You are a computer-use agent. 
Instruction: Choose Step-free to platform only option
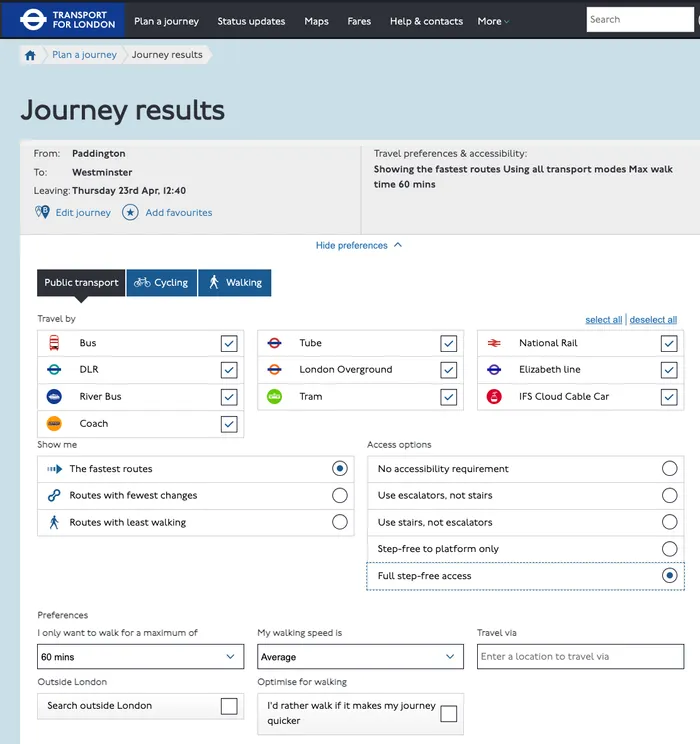pyautogui.click(x=669, y=549)
